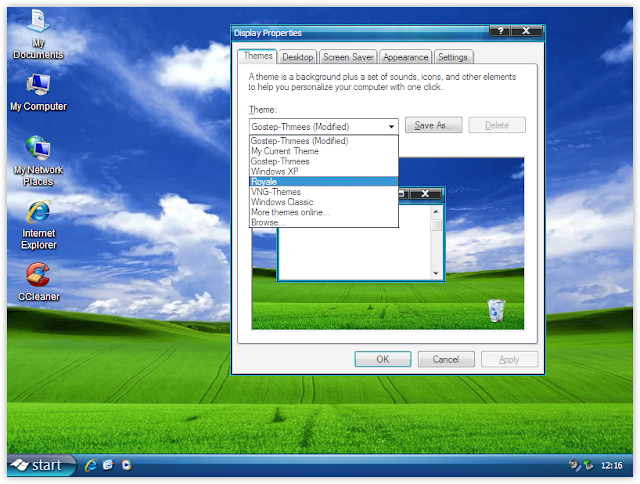
Task: Click the Save As... button
Action: coord(433,125)
